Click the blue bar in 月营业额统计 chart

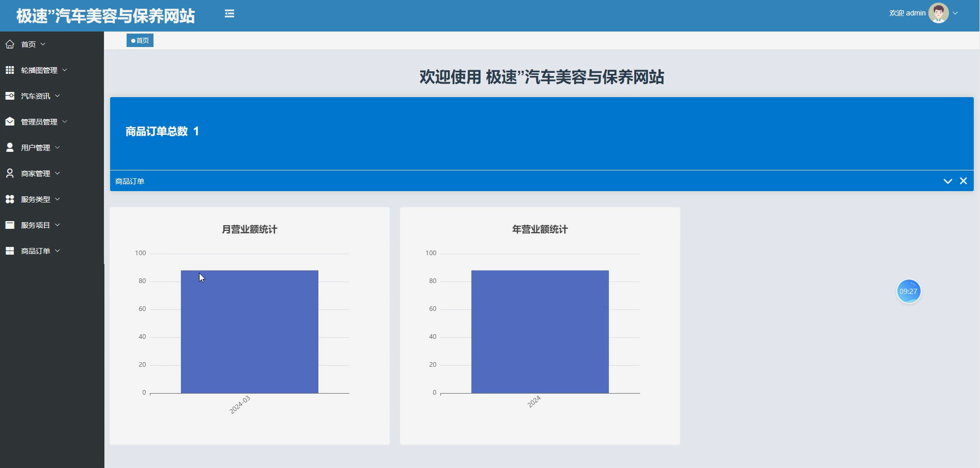click(249, 331)
